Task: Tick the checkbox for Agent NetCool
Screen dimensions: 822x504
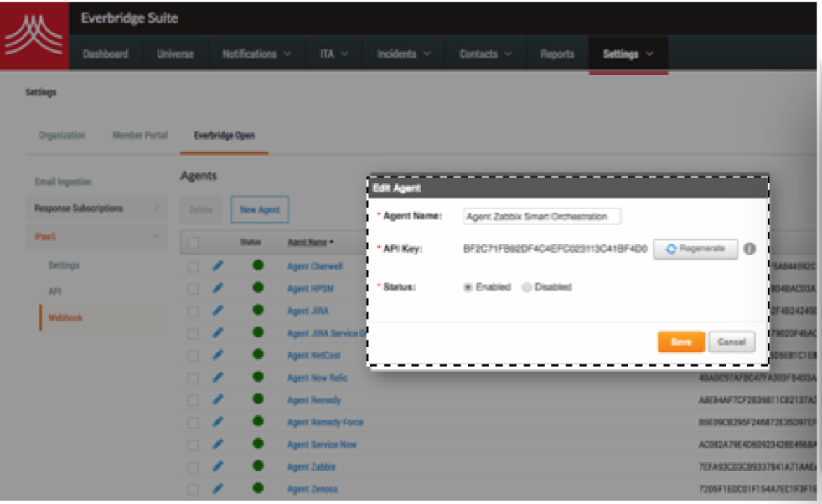Action: point(193,356)
